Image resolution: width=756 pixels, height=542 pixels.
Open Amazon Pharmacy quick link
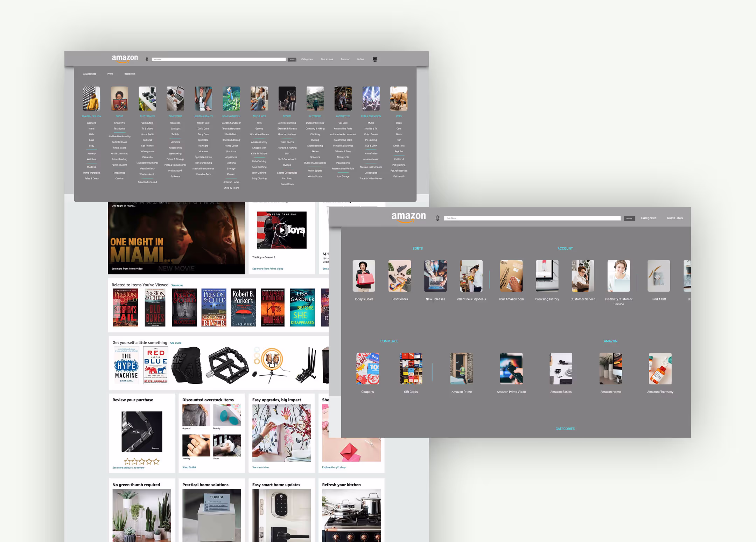coord(660,368)
